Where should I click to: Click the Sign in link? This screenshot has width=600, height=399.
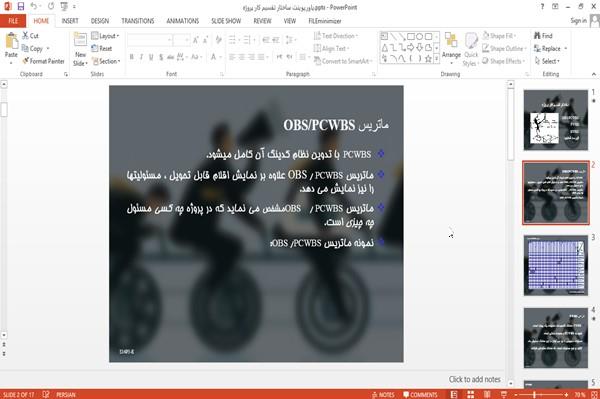pyautogui.click(x=578, y=21)
